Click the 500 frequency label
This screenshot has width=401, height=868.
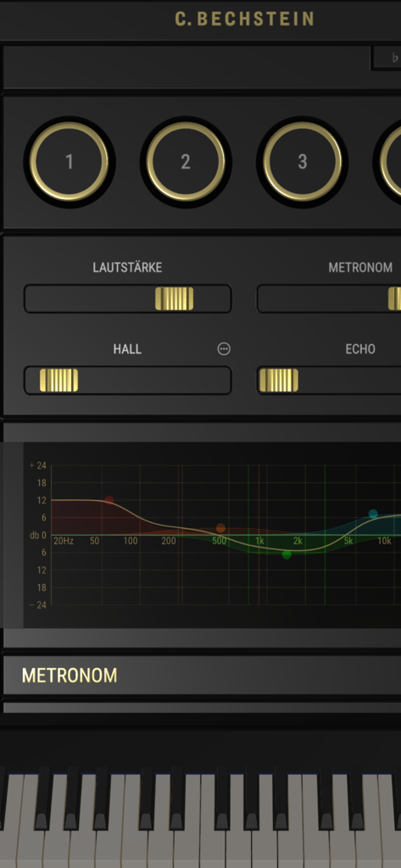coord(220,541)
